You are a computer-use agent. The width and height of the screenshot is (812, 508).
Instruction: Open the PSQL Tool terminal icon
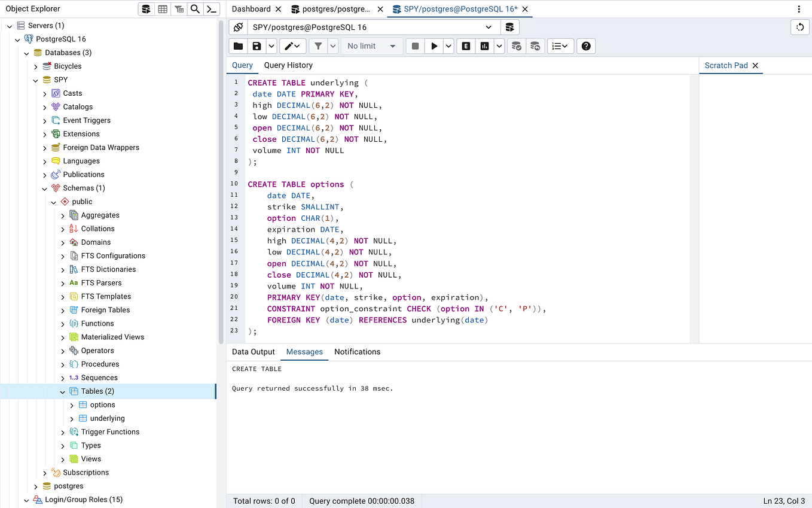(211, 8)
